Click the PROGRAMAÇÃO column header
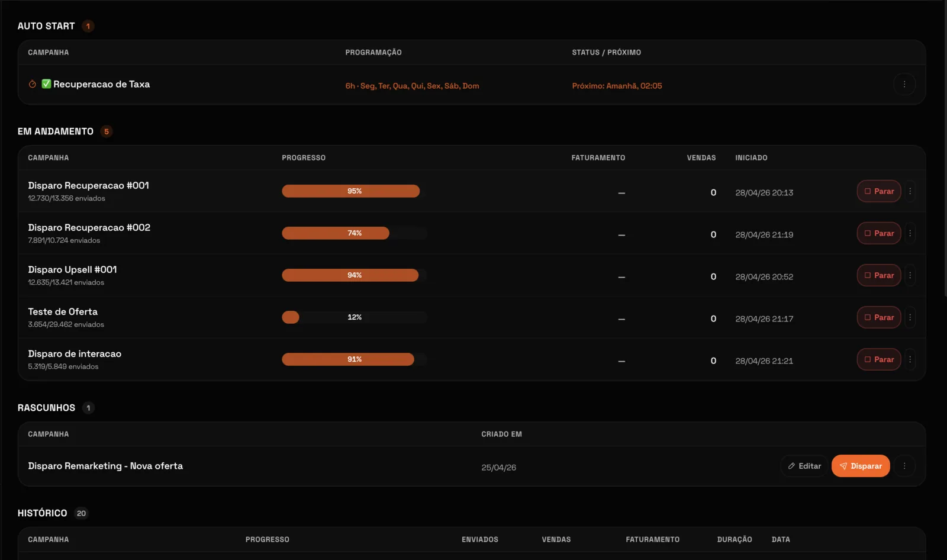The image size is (947, 560). coord(373,52)
